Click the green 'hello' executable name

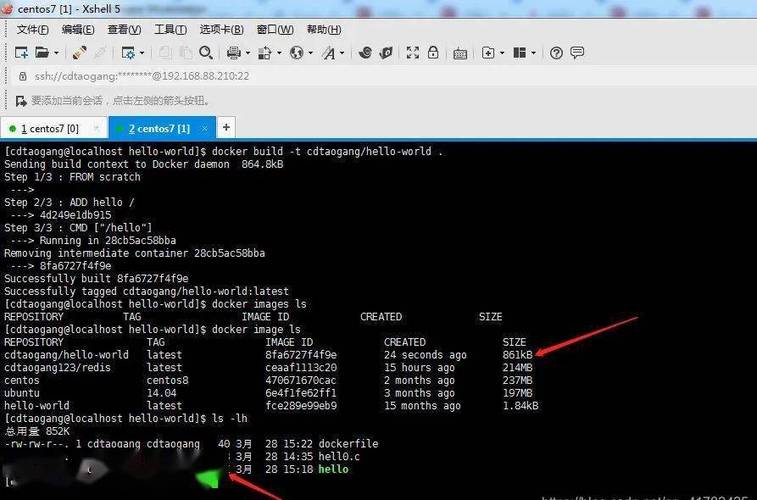[x=333, y=469]
